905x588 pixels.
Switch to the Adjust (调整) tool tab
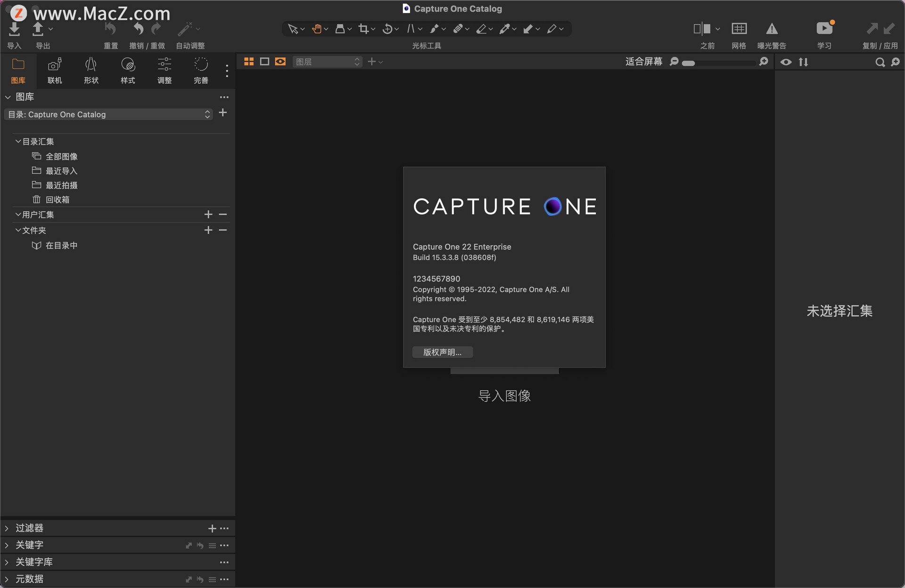point(164,70)
